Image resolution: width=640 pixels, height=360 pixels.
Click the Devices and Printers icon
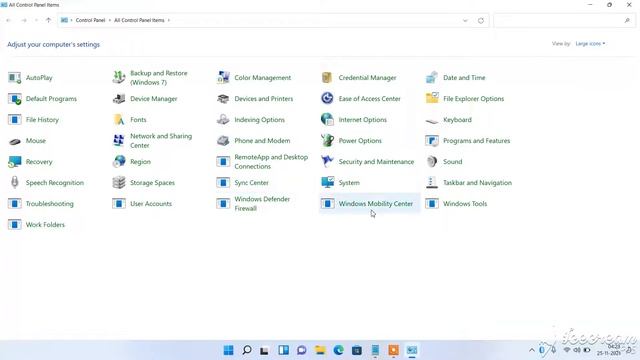(x=223, y=99)
